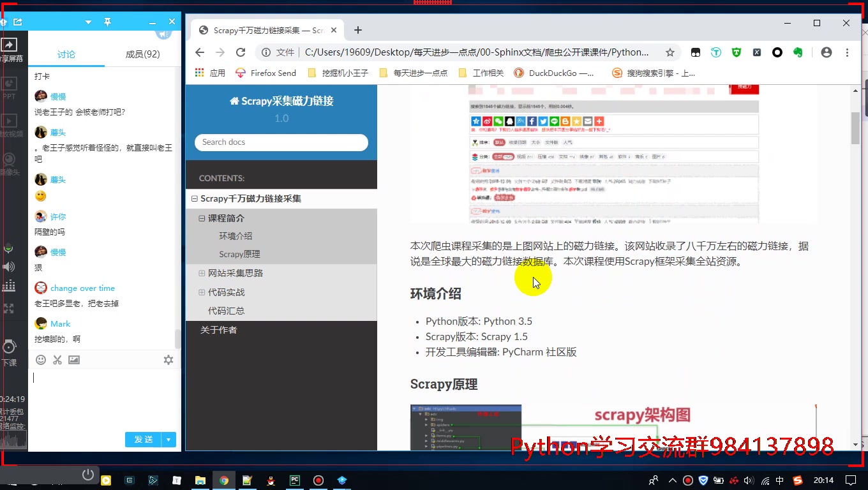Open the chat panel title dropdown arrow
Screen dimensions: 868x490
coord(89,22)
